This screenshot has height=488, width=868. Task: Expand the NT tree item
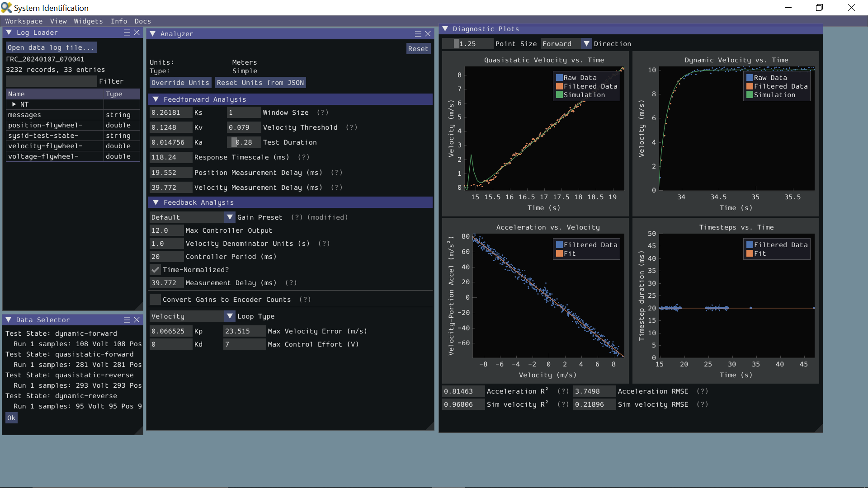[14, 104]
